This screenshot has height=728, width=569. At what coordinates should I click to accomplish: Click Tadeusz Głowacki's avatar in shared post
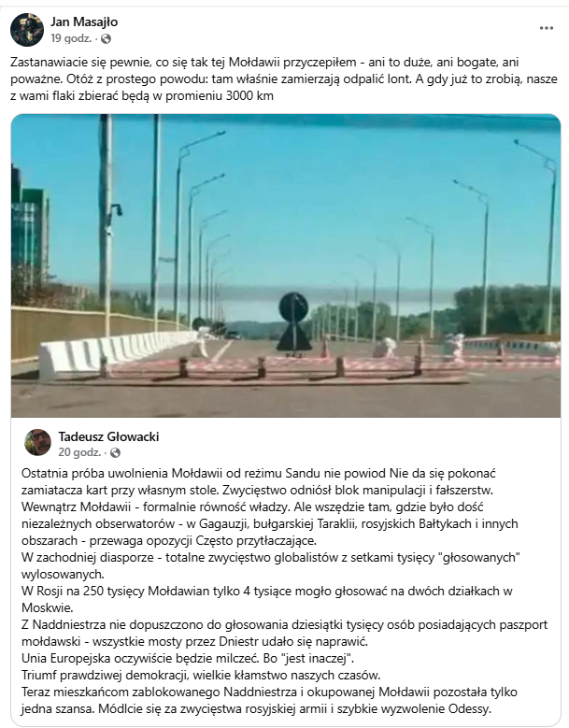[37, 442]
